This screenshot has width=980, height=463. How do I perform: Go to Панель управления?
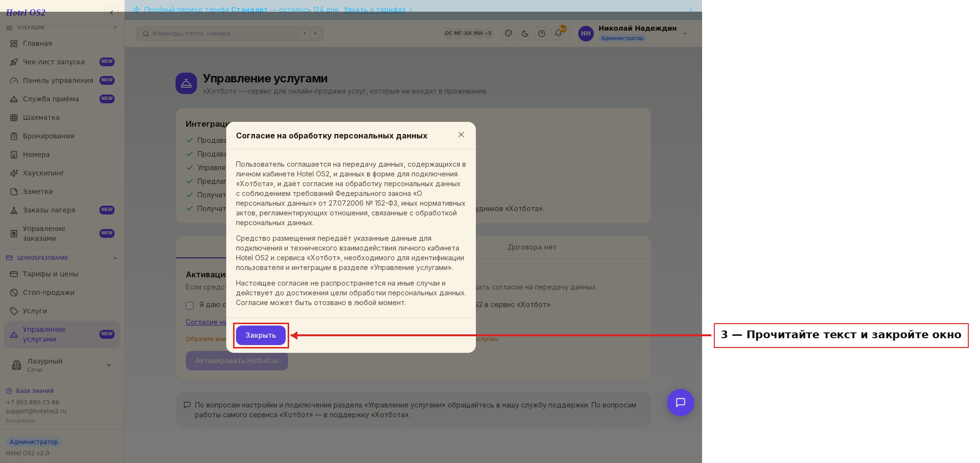point(62,80)
